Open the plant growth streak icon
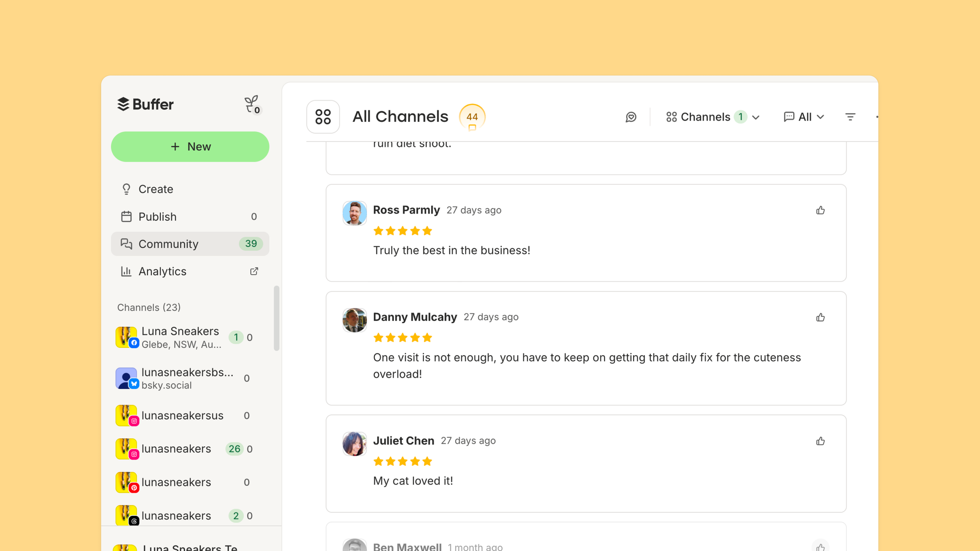This screenshot has width=980, height=551. click(251, 103)
